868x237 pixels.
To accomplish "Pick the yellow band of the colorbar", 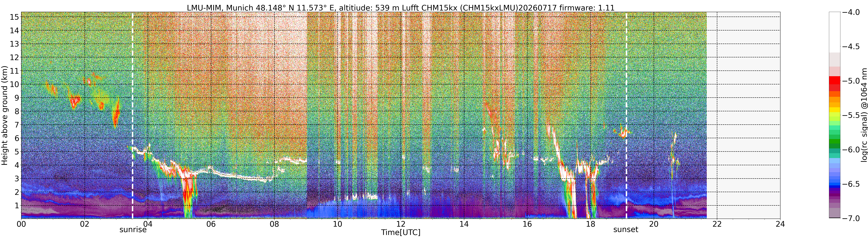I will point(835,109).
